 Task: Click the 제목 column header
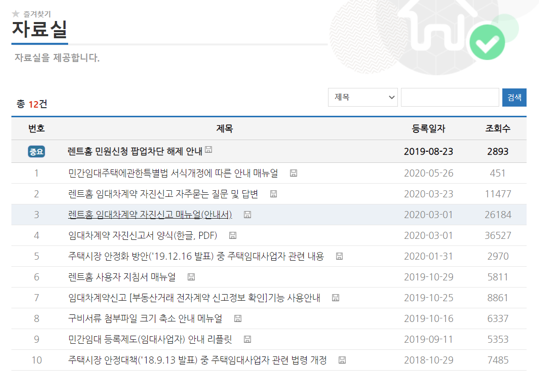(224, 129)
